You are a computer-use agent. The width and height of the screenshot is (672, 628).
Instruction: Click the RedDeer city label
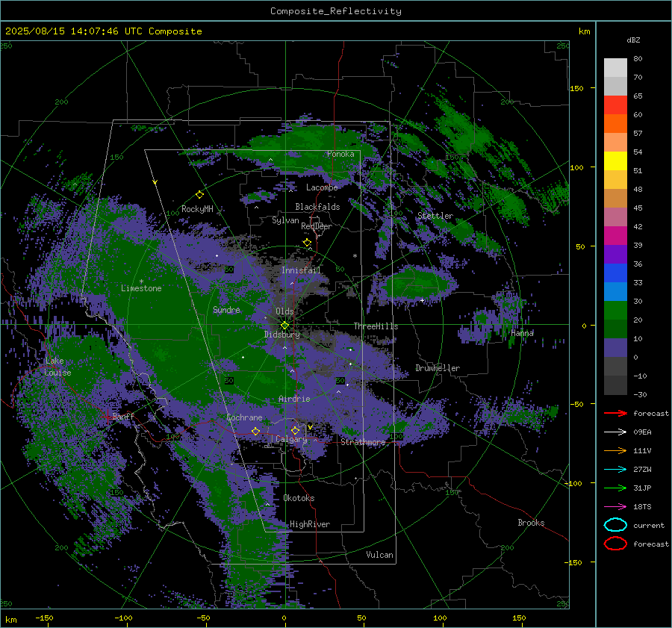tap(317, 226)
